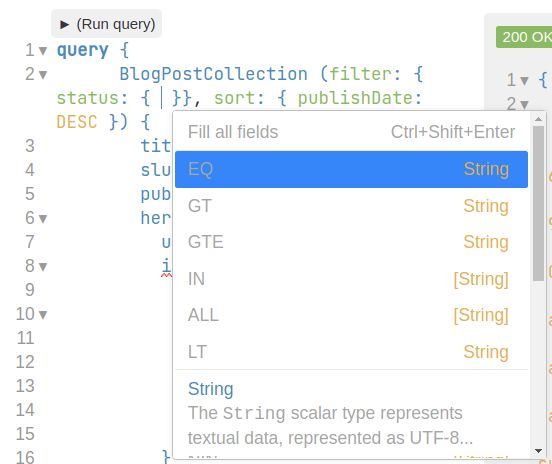Click String type description text
552x464 pixels.
[330, 426]
